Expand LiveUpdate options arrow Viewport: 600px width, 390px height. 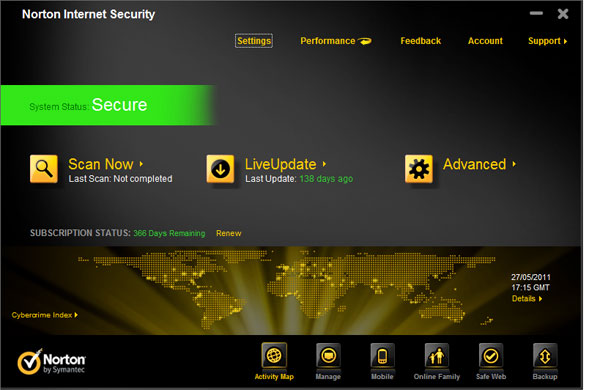pyautogui.click(x=324, y=164)
